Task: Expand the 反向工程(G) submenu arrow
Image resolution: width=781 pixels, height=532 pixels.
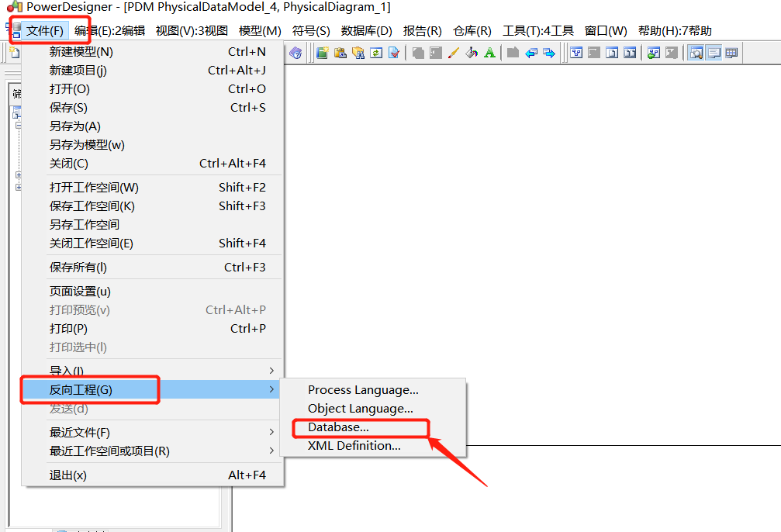Action: [x=271, y=389]
